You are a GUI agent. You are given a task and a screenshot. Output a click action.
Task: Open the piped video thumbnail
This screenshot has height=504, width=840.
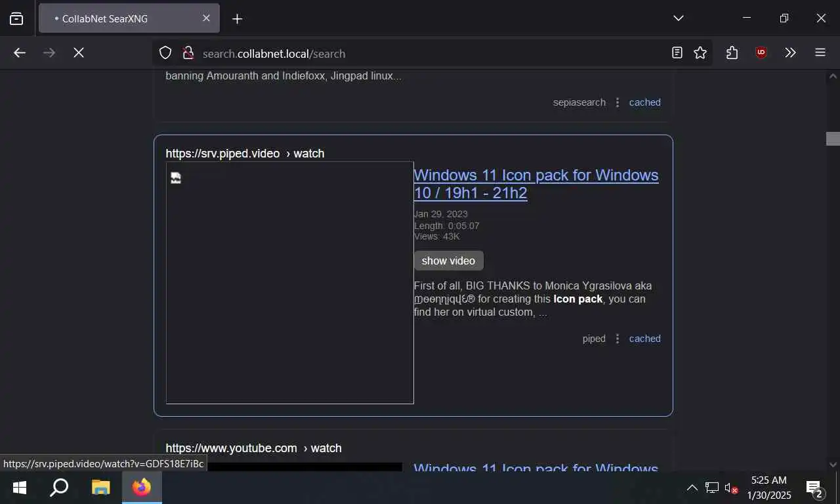coord(289,283)
